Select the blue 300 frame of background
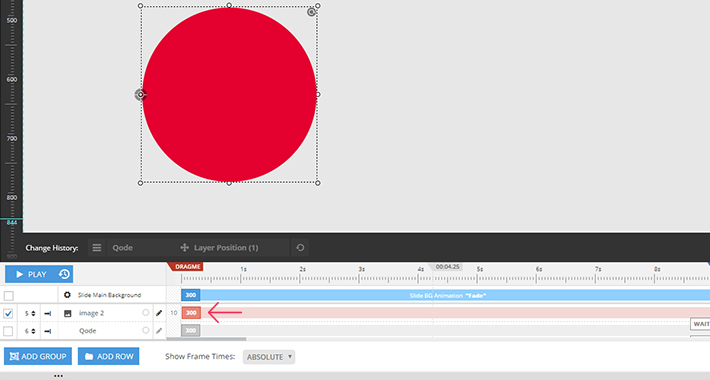The image size is (710, 380). click(191, 295)
